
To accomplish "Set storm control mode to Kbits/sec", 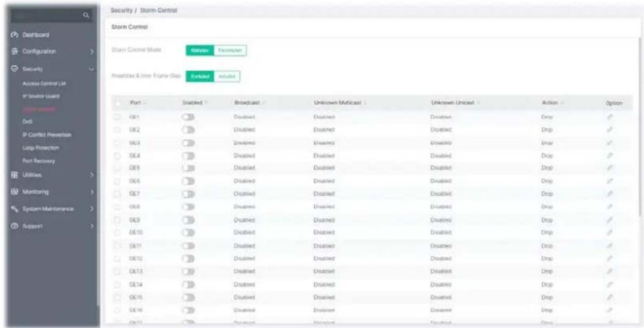I will click(200, 51).
